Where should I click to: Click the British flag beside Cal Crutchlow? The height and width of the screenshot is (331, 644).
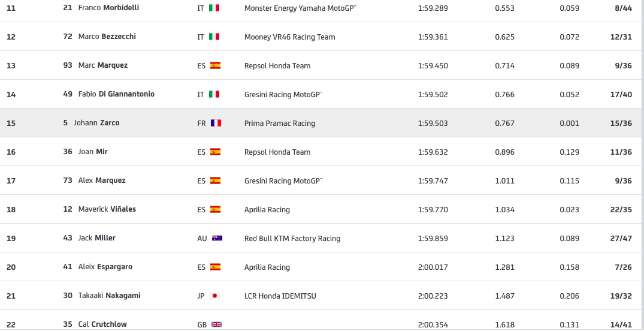tap(216, 324)
